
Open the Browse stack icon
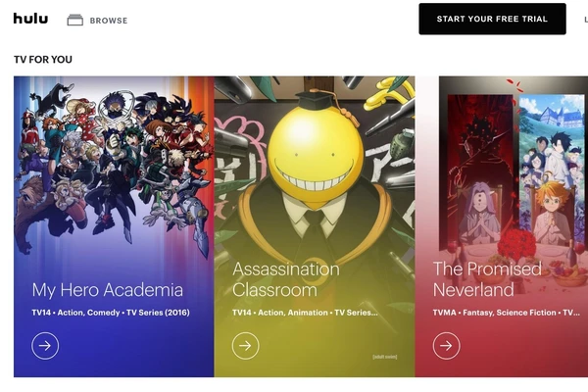coord(75,20)
